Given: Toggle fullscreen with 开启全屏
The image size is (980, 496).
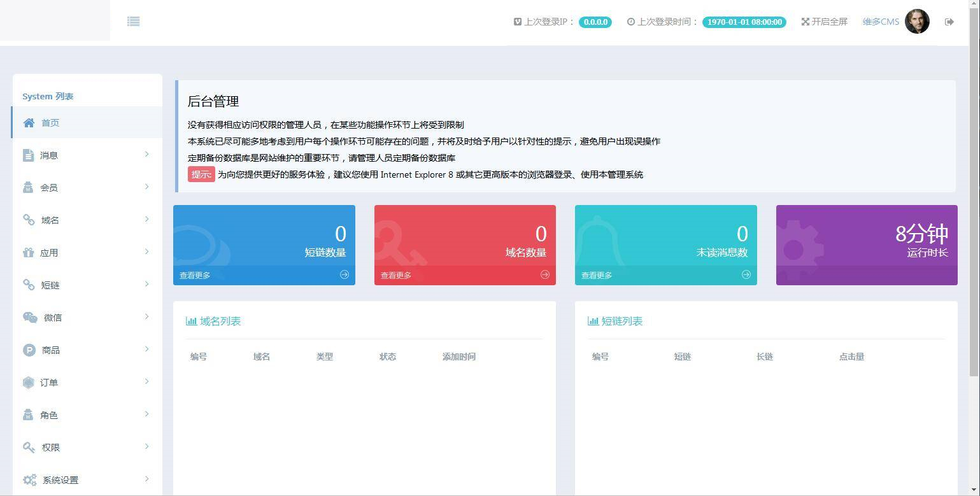Looking at the screenshot, I should point(824,21).
